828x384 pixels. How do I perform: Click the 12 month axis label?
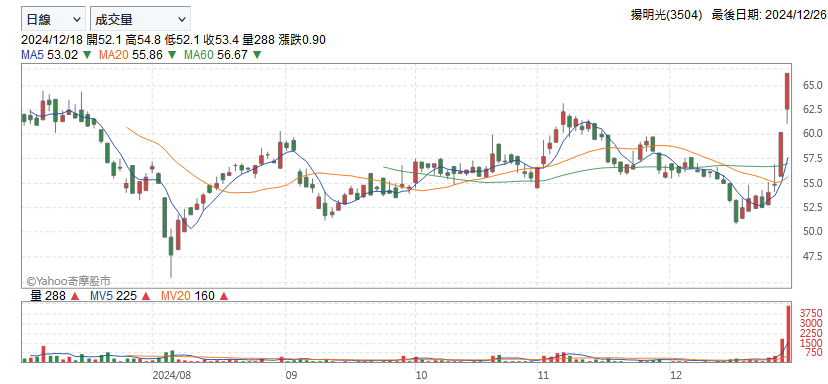pos(675,374)
